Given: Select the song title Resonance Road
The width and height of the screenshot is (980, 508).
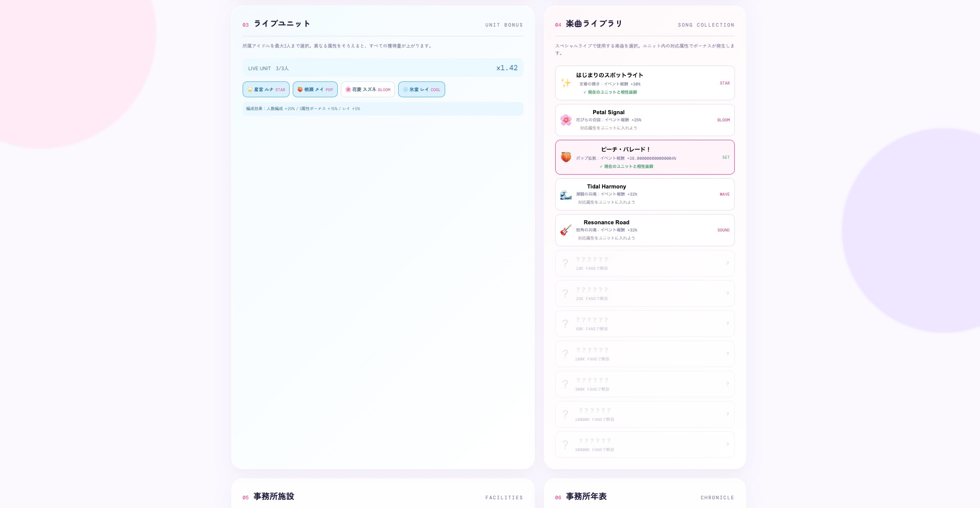Looking at the screenshot, I should point(606,222).
